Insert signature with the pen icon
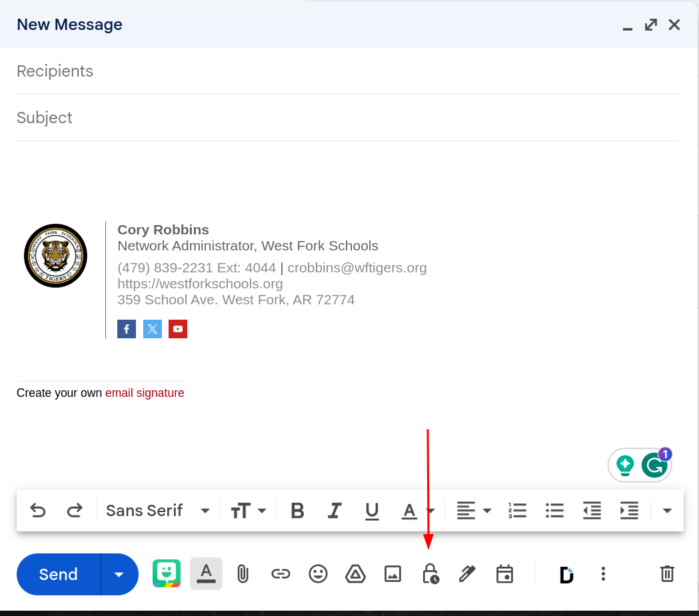The height and width of the screenshot is (616, 699). coord(467,574)
